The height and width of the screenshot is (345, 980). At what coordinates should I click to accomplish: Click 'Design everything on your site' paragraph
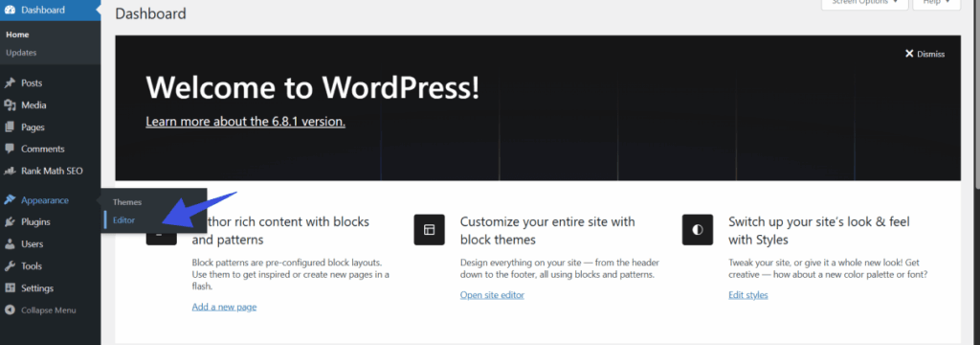[560, 268]
